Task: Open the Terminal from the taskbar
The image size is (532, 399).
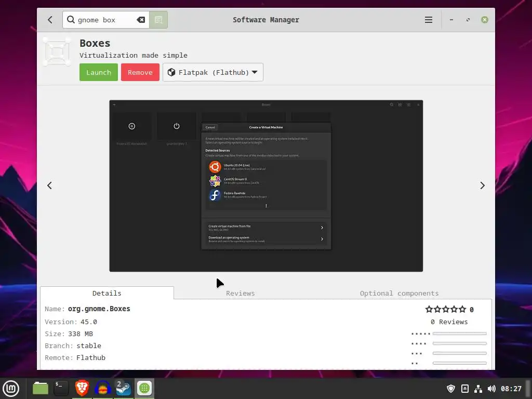Action: point(61,388)
